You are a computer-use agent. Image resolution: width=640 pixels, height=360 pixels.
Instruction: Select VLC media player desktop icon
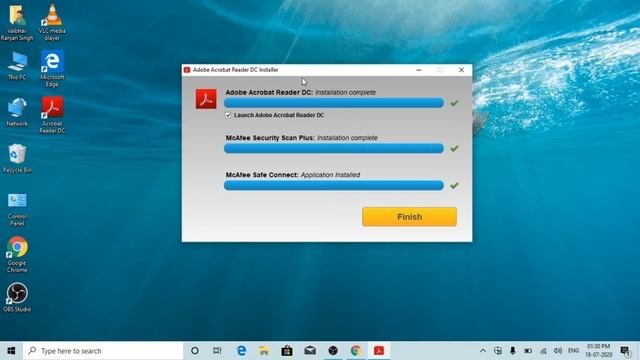(52, 22)
